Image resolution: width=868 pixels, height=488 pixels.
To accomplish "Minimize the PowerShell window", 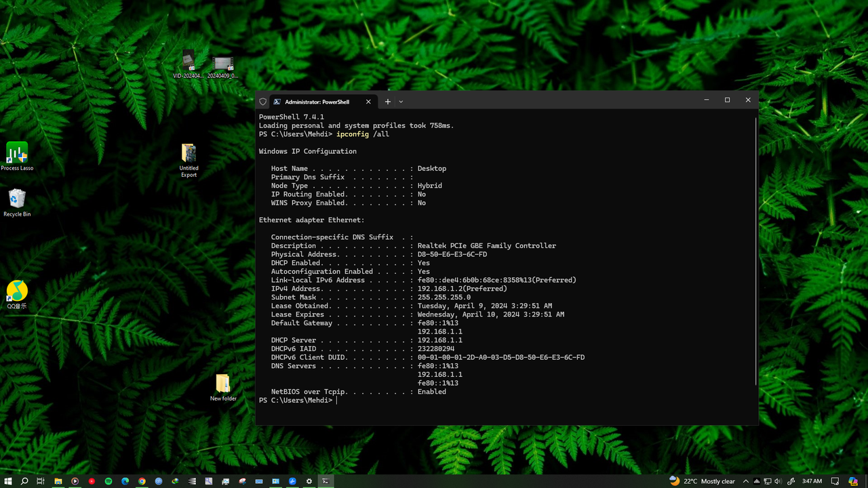I will pos(707,100).
